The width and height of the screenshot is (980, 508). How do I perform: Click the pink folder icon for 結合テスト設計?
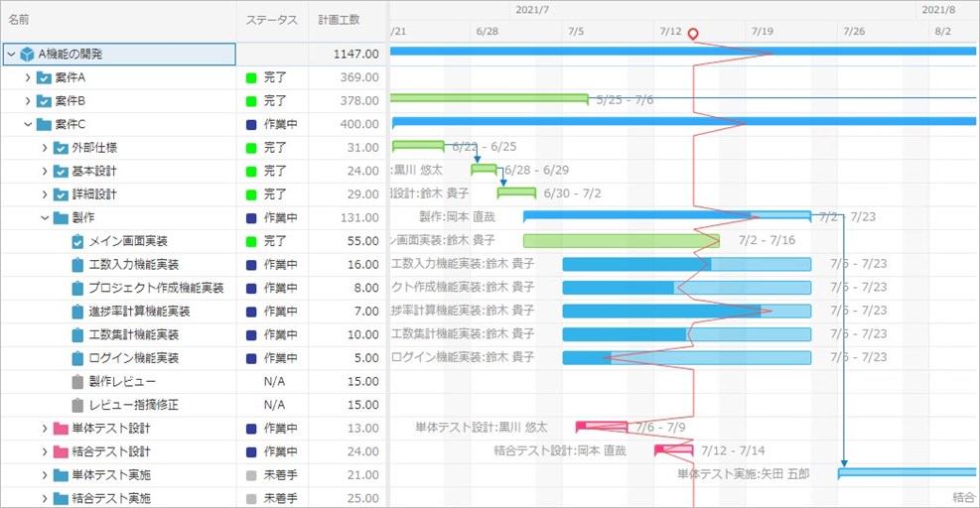(x=60, y=452)
